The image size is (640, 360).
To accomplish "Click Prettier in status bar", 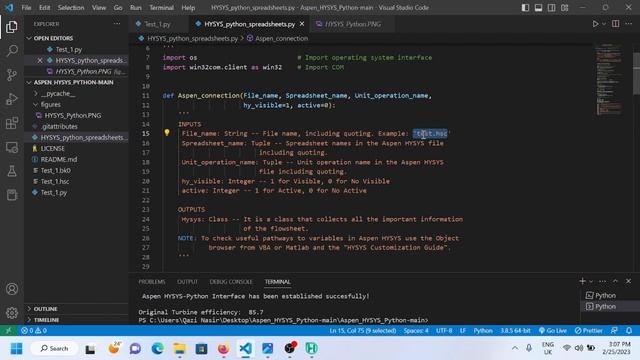I will click(x=588, y=330).
